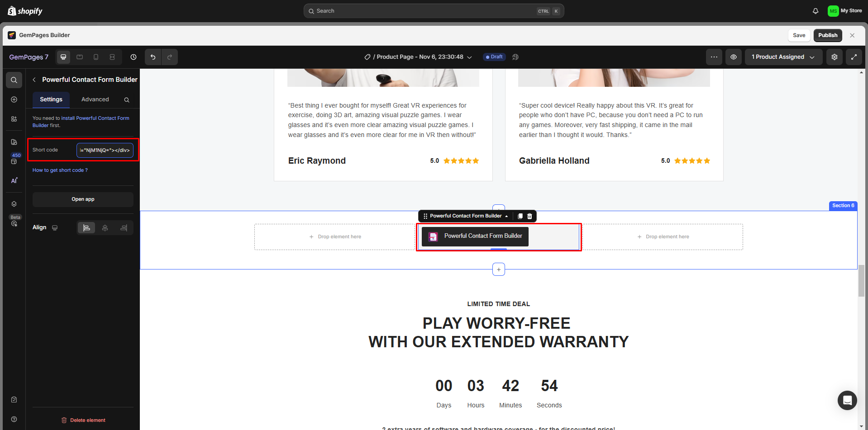Open the Align device selector icon

tap(55, 228)
